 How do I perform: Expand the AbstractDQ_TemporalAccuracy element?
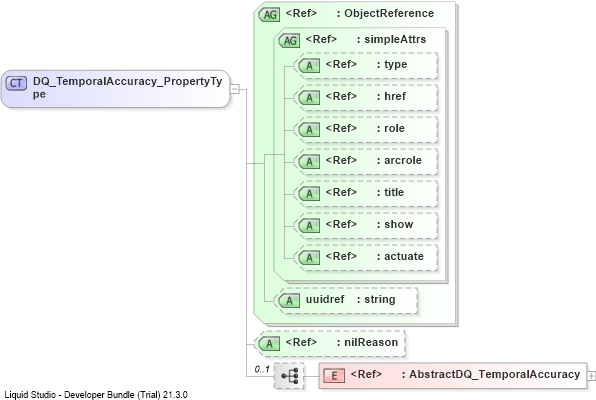[x=591, y=376]
